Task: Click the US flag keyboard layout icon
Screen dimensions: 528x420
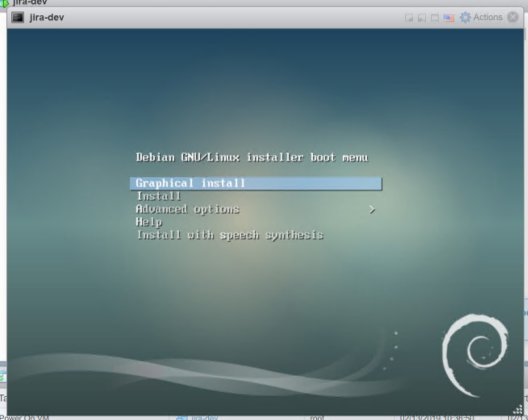Action: coord(449,18)
